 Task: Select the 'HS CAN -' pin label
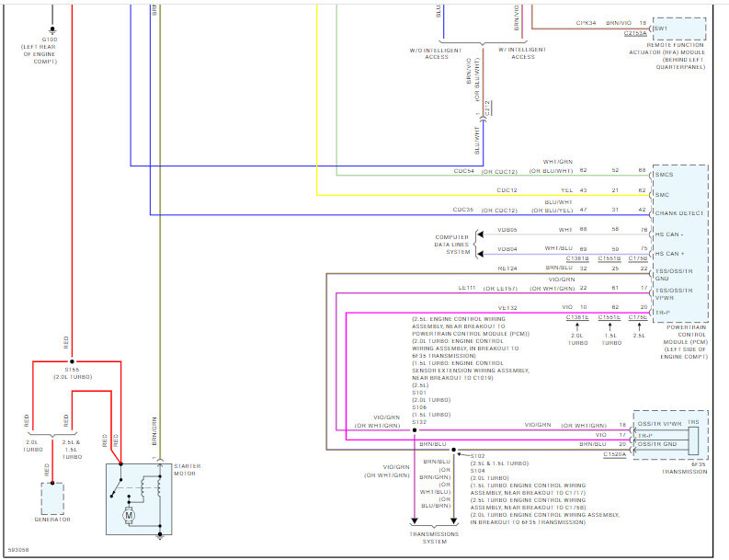pos(669,234)
